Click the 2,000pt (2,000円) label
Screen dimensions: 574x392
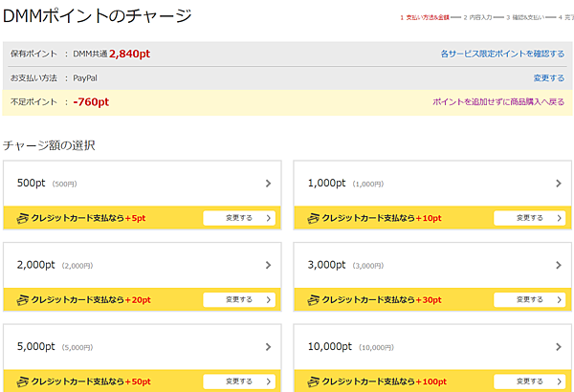pyautogui.click(x=55, y=265)
